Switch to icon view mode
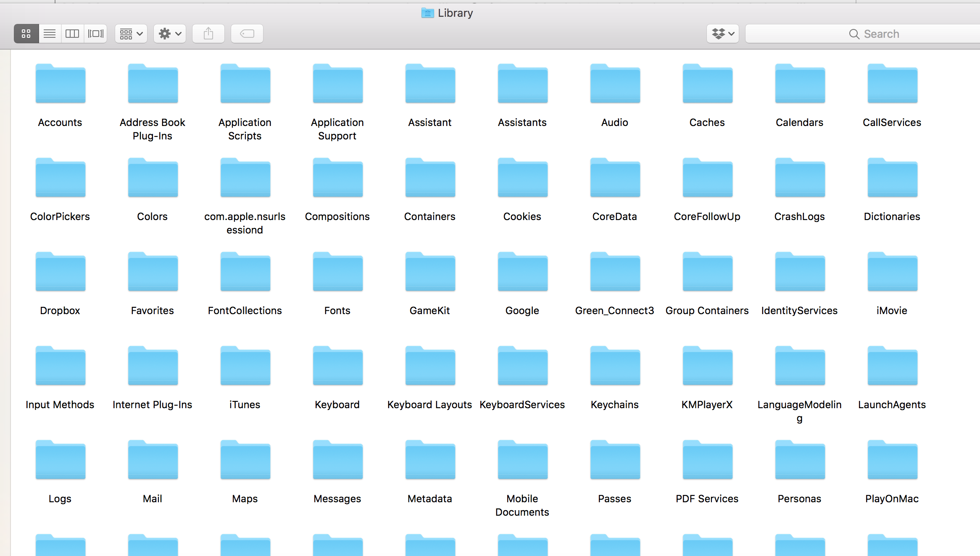The width and height of the screenshot is (980, 556). (x=26, y=34)
